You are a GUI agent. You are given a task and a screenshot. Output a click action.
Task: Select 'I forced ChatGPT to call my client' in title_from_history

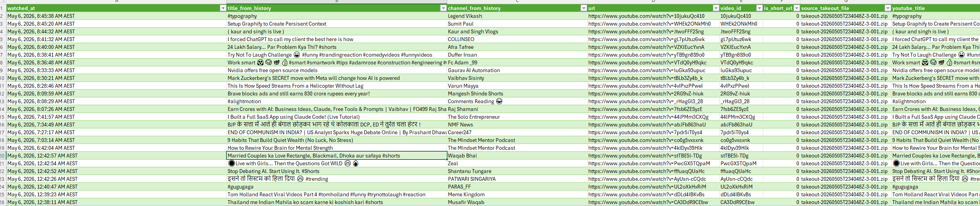(337, 39)
